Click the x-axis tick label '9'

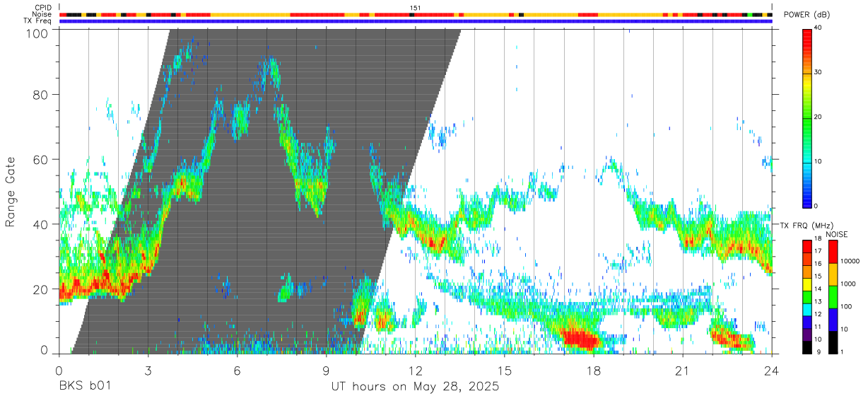(x=326, y=371)
